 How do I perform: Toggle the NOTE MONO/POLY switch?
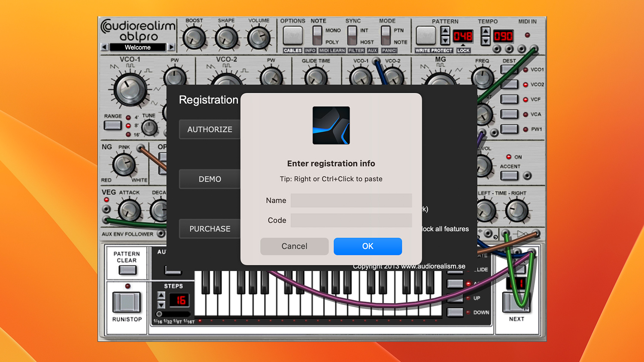[317, 36]
